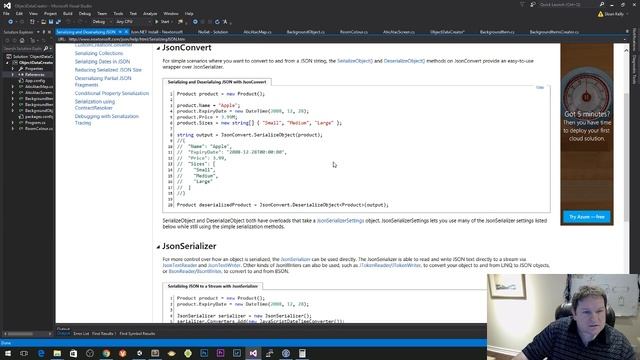Open Google Chrome from the taskbar

coord(106,353)
